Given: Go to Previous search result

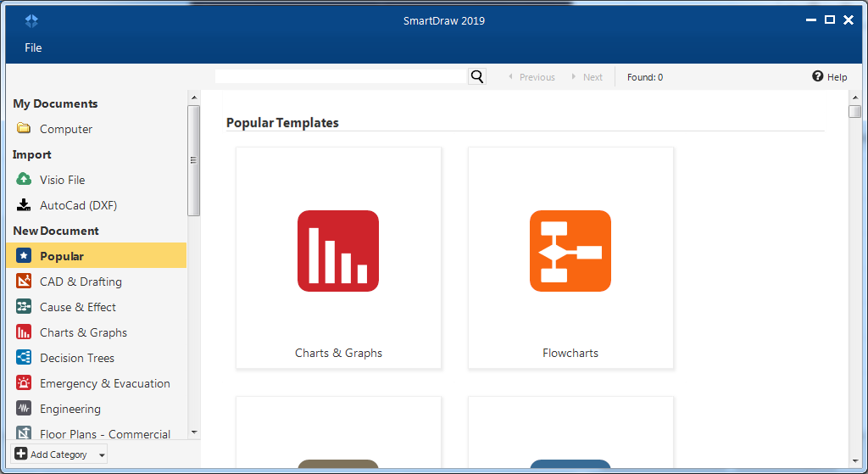Looking at the screenshot, I should pyautogui.click(x=531, y=77).
